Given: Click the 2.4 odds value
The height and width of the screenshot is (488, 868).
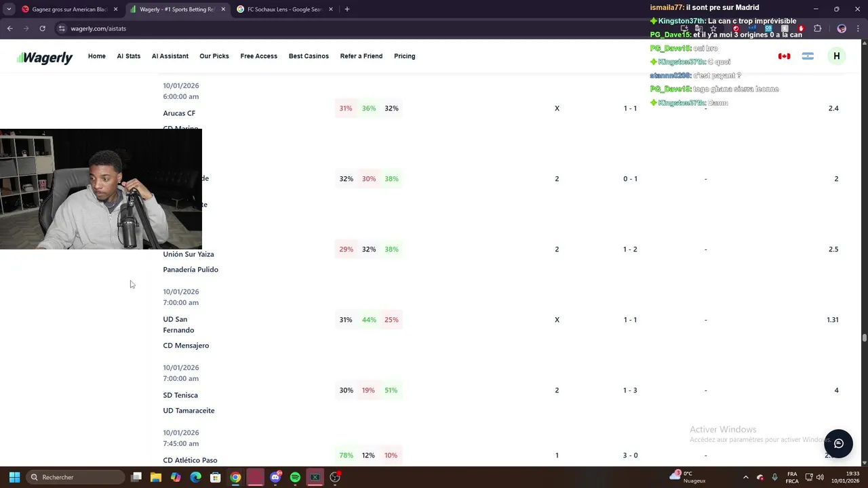Looking at the screenshot, I should click(833, 108).
